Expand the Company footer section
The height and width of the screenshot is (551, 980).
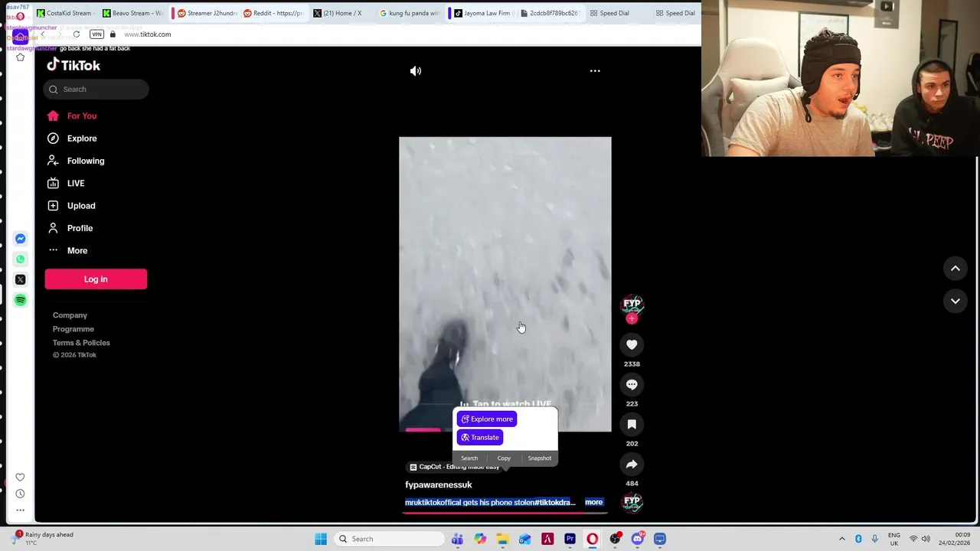pyautogui.click(x=70, y=315)
